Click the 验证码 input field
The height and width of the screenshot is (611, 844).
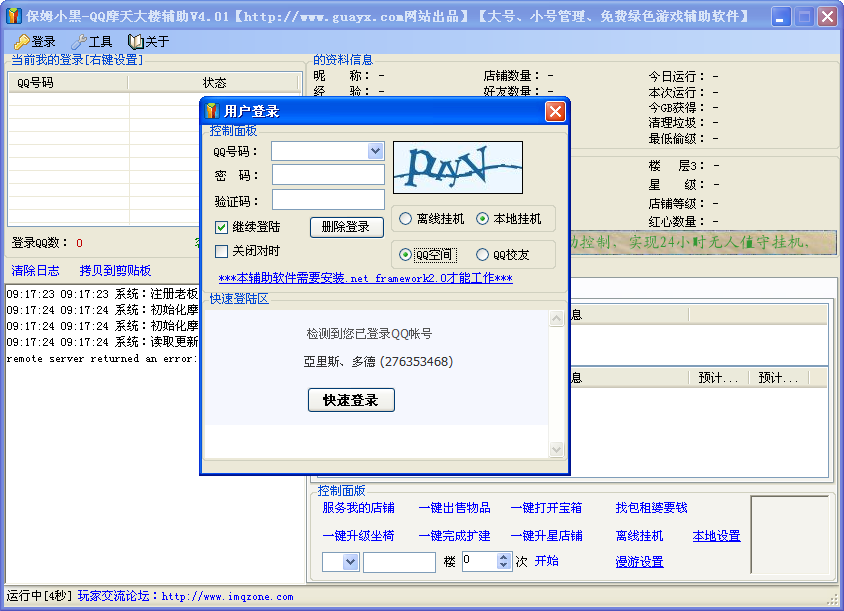[x=328, y=200]
